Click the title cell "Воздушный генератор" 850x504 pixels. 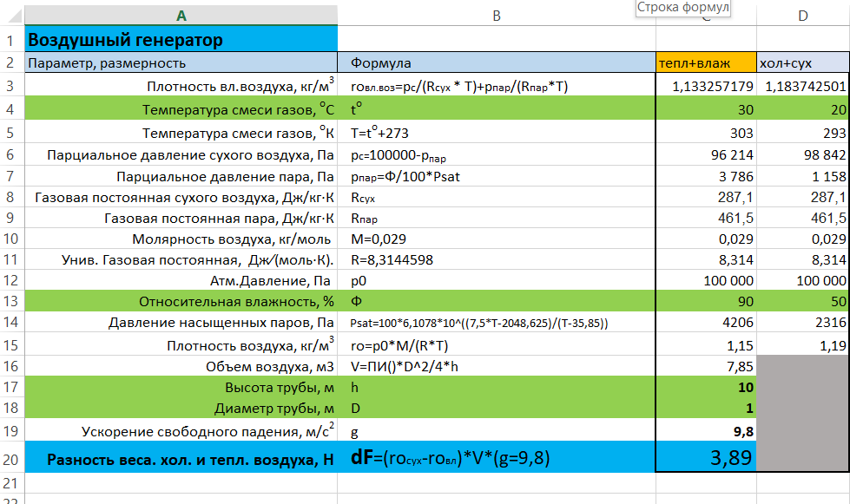pyautogui.click(x=181, y=40)
